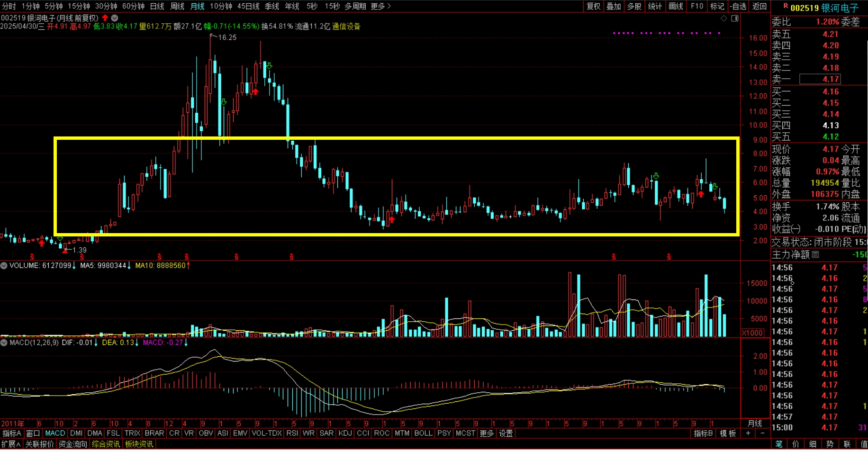Select the 60分钟 period tab
Viewport: 868px width, 452px height.
pos(133,6)
